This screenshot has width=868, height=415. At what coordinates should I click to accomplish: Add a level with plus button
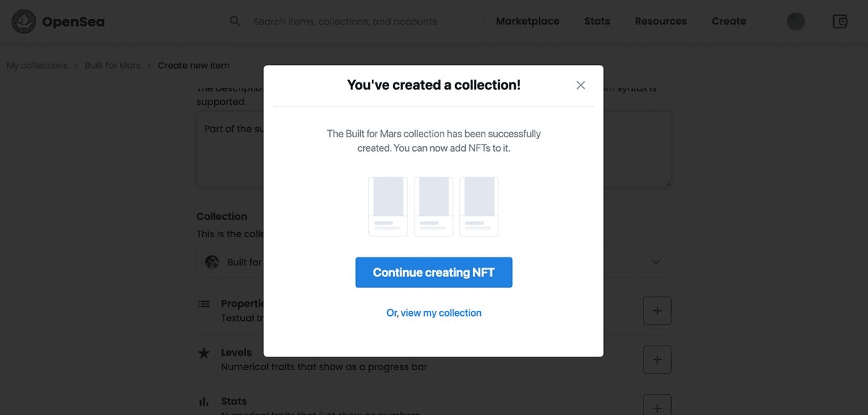[x=657, y=359]
